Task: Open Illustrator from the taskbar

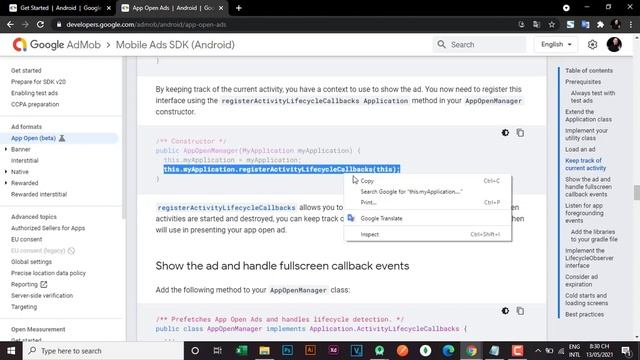Action: click(x=310, y=351)
